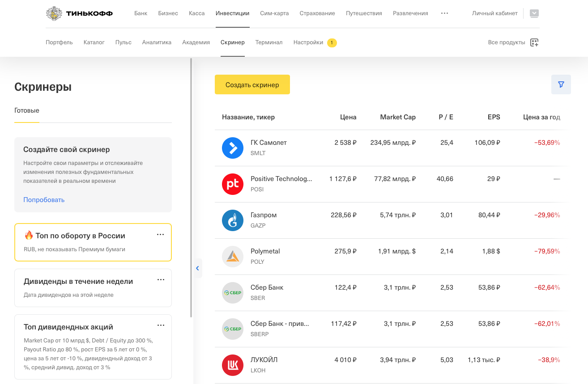The width and height of the screenshot is (588, 384).
Task: Select the Топ дивидендных акций screener
Action: [93, 346]
